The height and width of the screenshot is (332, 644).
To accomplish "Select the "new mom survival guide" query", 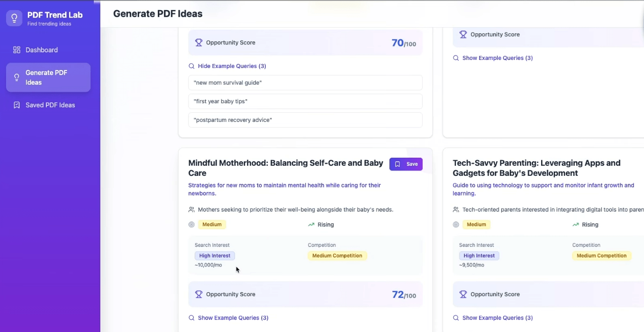I will coord(305,83).
